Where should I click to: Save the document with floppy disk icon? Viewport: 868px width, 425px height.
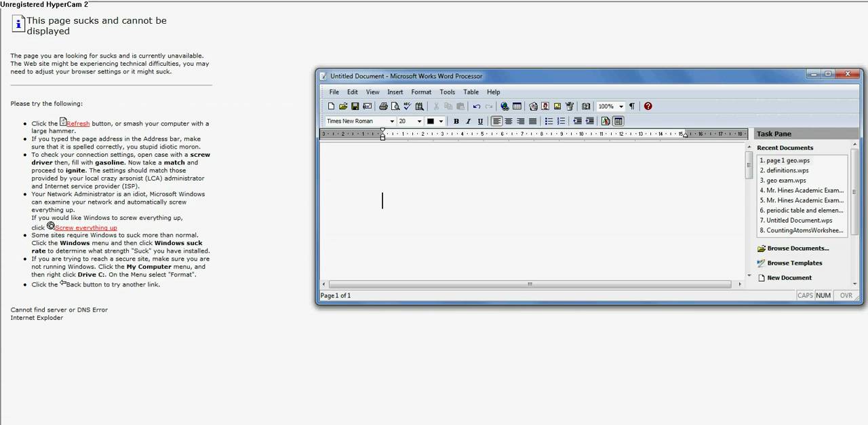[x=355, y=106]
